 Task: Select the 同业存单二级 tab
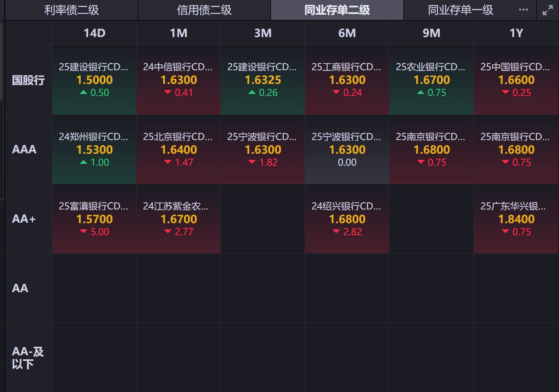pos(337,10)
